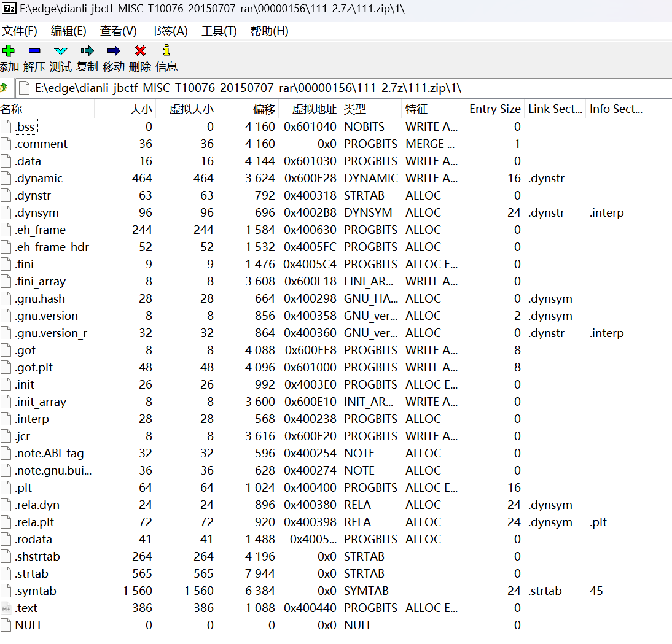
Task: Click the file icon of .data
Action: tap(6, 161)
